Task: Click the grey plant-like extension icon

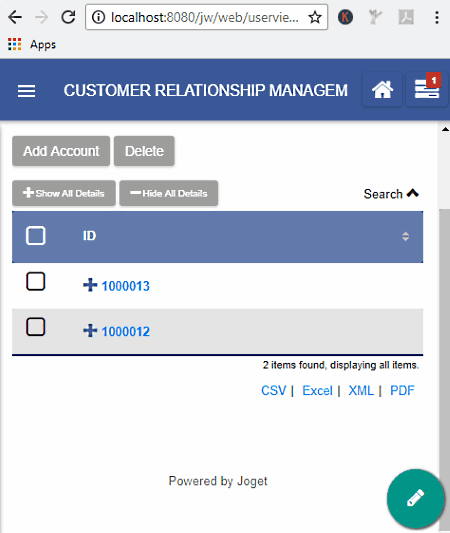Action: 375,17
